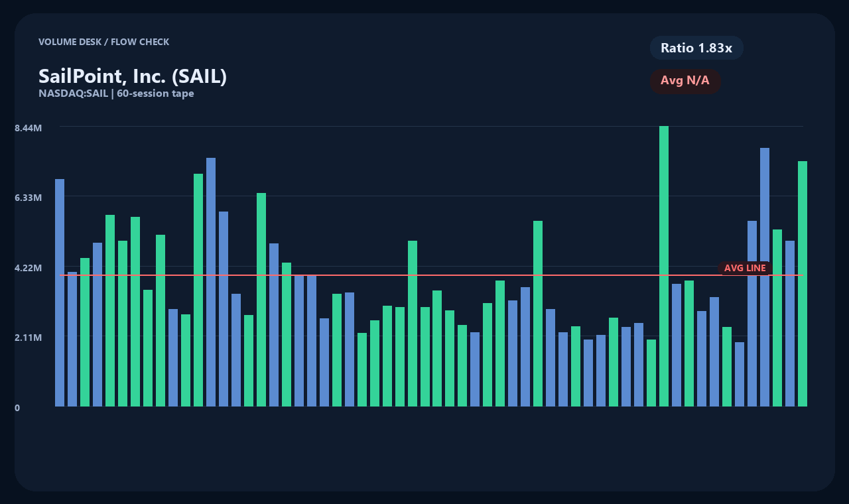
Task: Select the tallest green bar reaching 8.44M
Action: 664,266
